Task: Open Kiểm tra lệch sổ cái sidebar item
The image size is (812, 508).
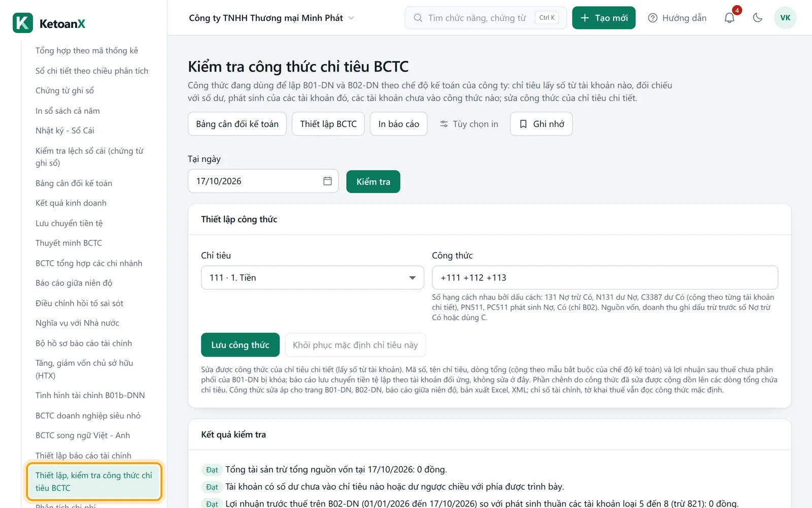Action: tap(89, 156)
